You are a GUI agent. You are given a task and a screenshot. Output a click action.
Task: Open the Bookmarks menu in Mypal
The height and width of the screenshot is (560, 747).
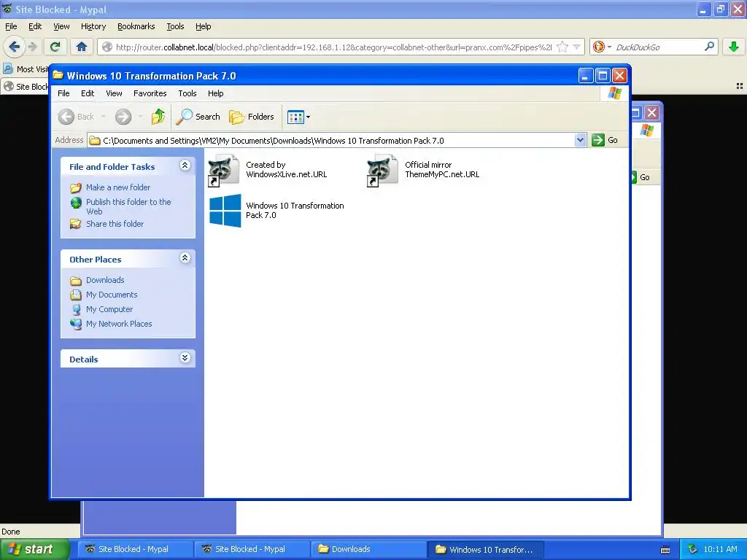coord(136,26)
